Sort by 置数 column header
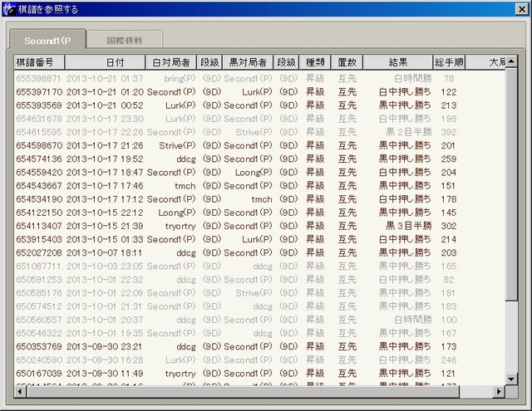This screenshot has width=532, height=411. [347, 62]
